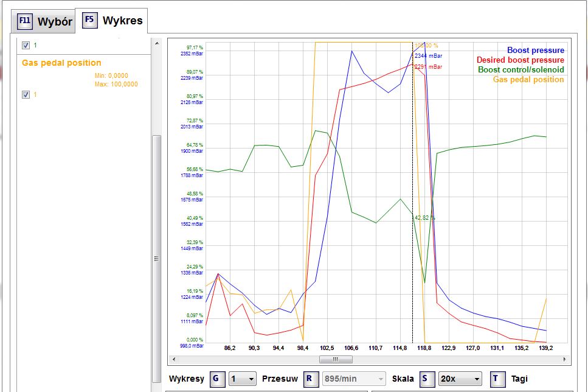Click the Tagi label button
This screenshot has width=588, height=392.
(519, 379)
